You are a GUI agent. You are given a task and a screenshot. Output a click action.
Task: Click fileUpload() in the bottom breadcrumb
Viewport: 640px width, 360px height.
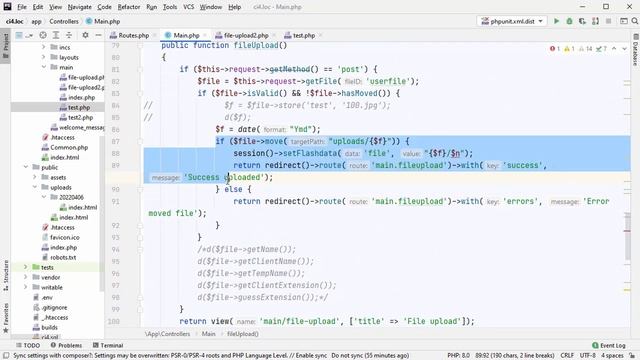click(x=242, y=334)
